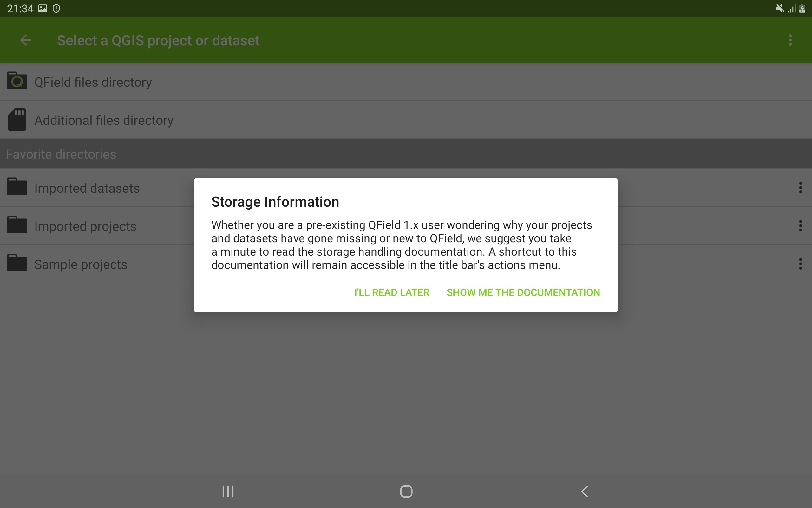This screenshot has width=812, height=508.
Task: Open the title bar three-dot actions menu
Action: click(790, 40)
